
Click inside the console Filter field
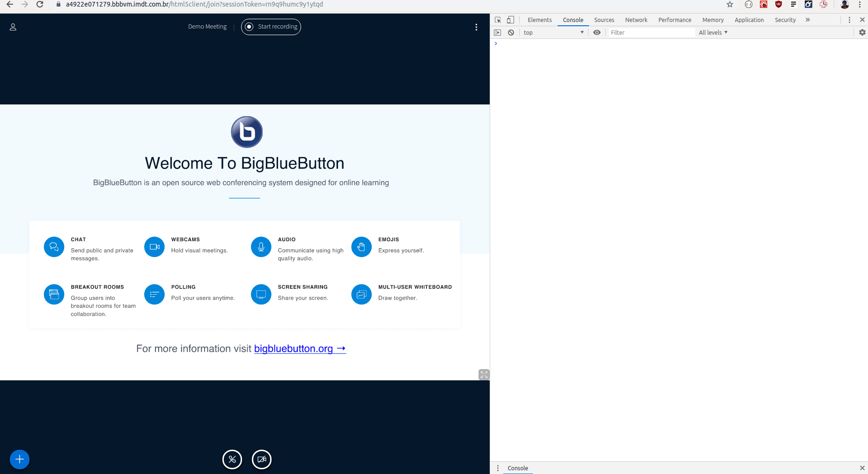click(651, 32)
